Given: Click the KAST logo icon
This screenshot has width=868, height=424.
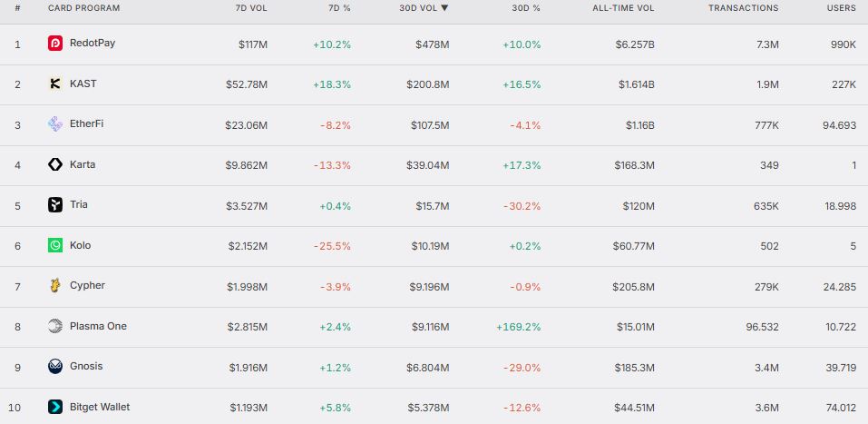Looking at the screenshot, I should [55, 84].
